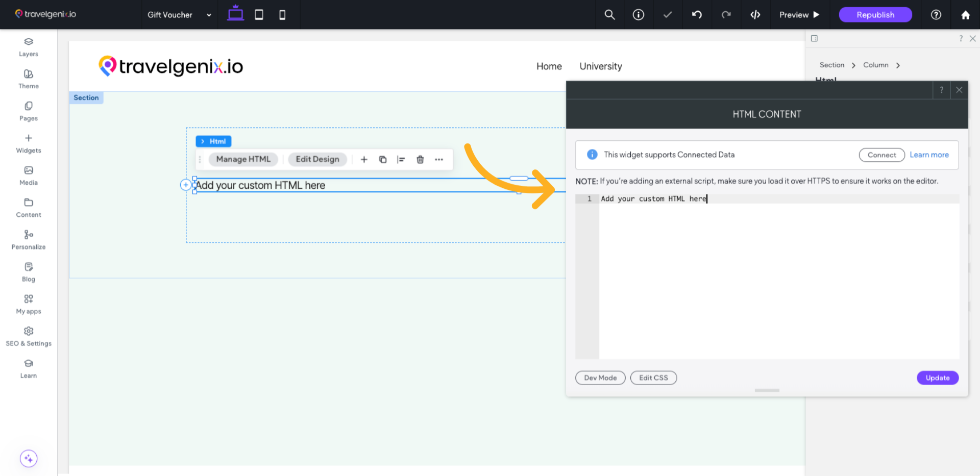Duplicate the Html widget
This screenshot has width=980, height=476.
383,159
